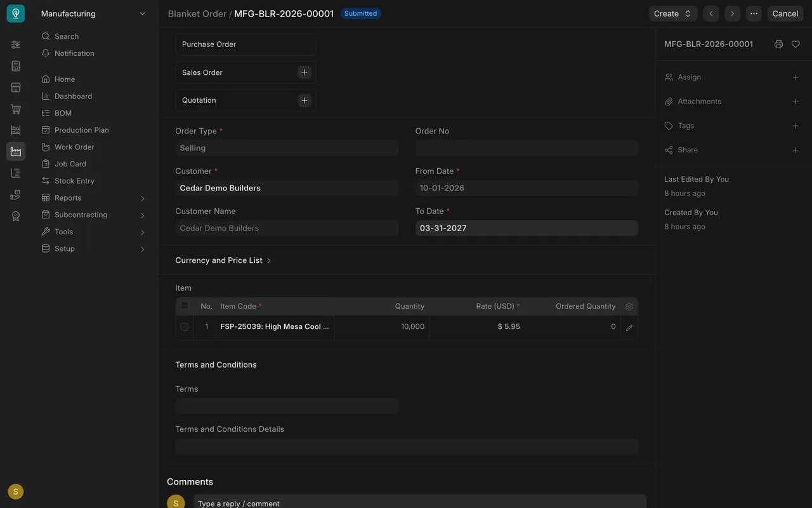
Task: Create a Quotation with plus button
Action: [304, 100]
